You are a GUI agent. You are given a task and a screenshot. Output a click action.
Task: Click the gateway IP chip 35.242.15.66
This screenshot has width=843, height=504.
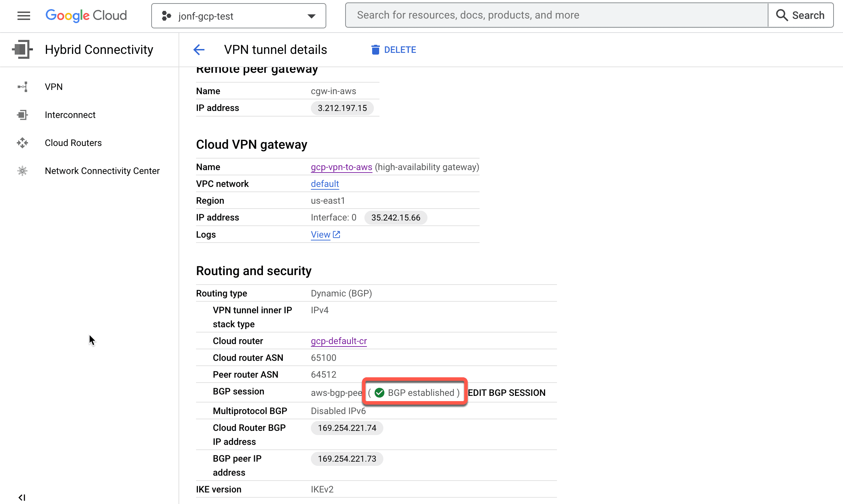[396, 217]
